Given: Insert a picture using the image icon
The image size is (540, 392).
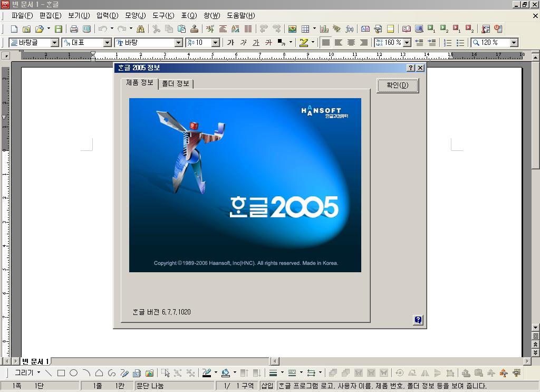Looking at the screenshot, I should point(292,29).
